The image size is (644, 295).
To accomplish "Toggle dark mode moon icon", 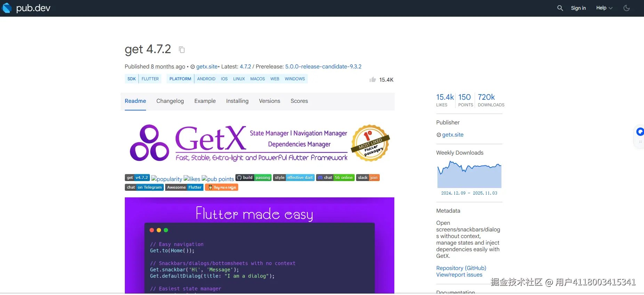I will click(627, 8).
